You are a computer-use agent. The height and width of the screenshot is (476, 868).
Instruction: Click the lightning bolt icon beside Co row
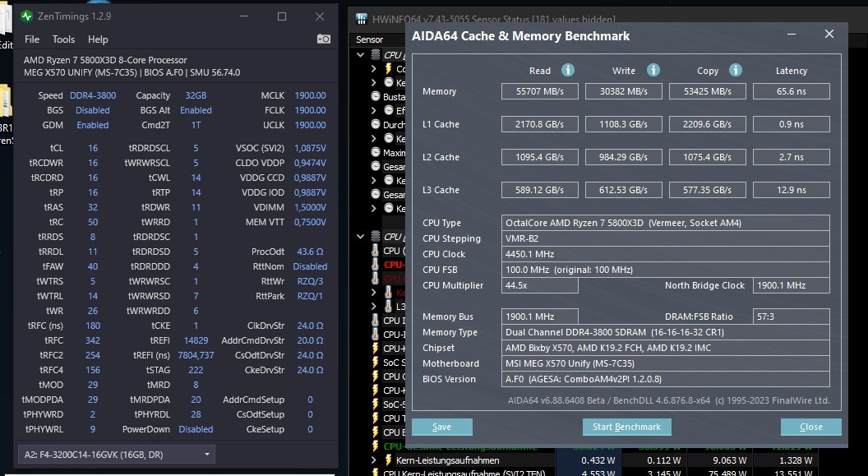coord(389,68)
